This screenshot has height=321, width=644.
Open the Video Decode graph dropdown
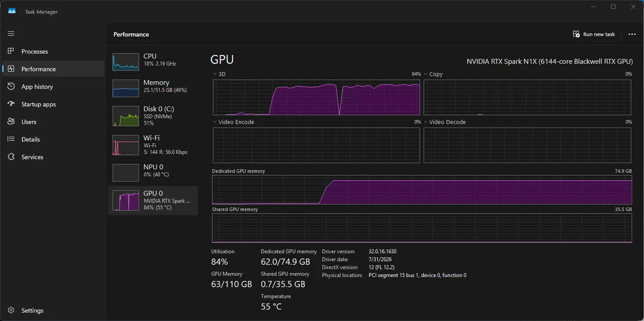click(425, 122)
